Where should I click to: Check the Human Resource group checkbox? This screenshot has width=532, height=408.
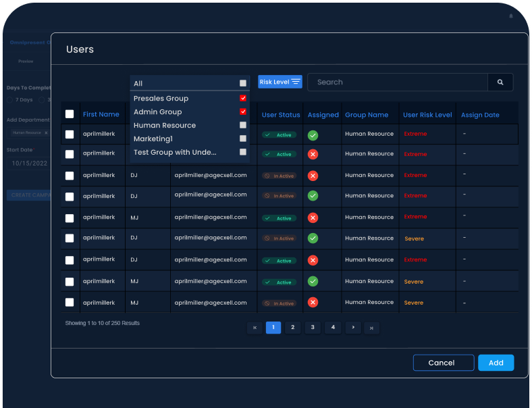click(243, 126)
